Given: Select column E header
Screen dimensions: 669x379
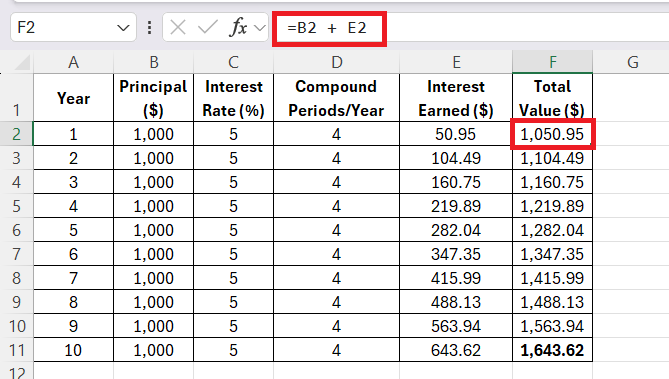Looking at the screenshot, I should 456,62.
